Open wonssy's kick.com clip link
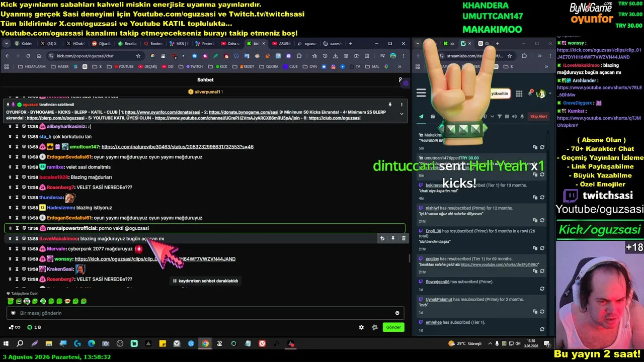Image resolution: width=644 pixels, height=362 pixels. 155,259
